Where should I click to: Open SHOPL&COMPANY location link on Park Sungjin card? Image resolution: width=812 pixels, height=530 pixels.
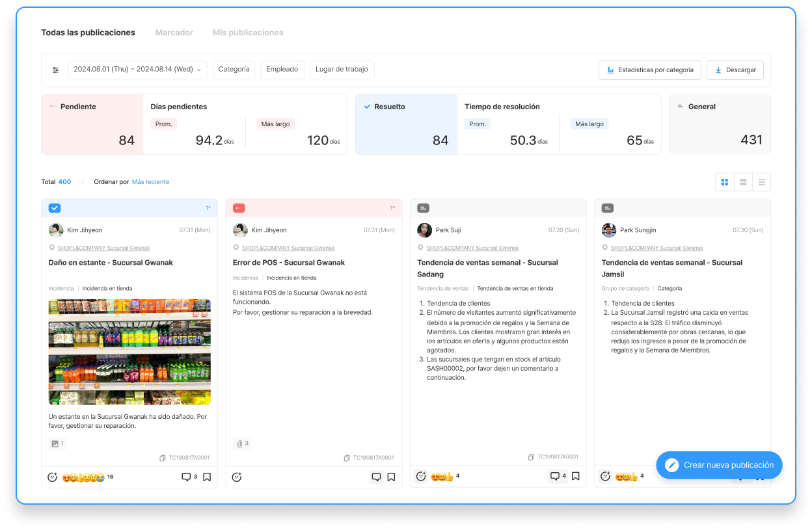click(x=656, y=248)
